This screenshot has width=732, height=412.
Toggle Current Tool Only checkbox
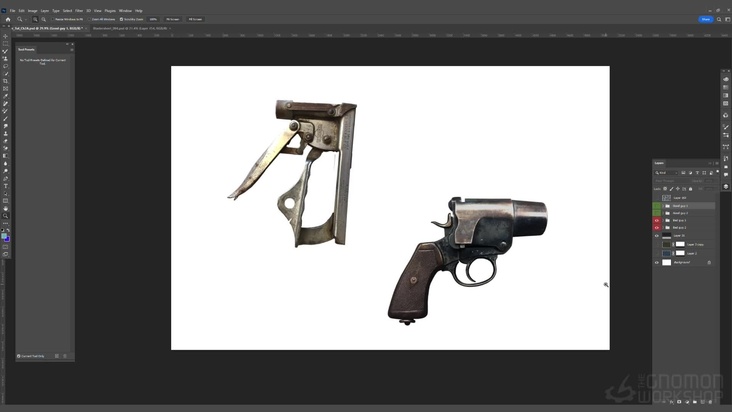19,356
